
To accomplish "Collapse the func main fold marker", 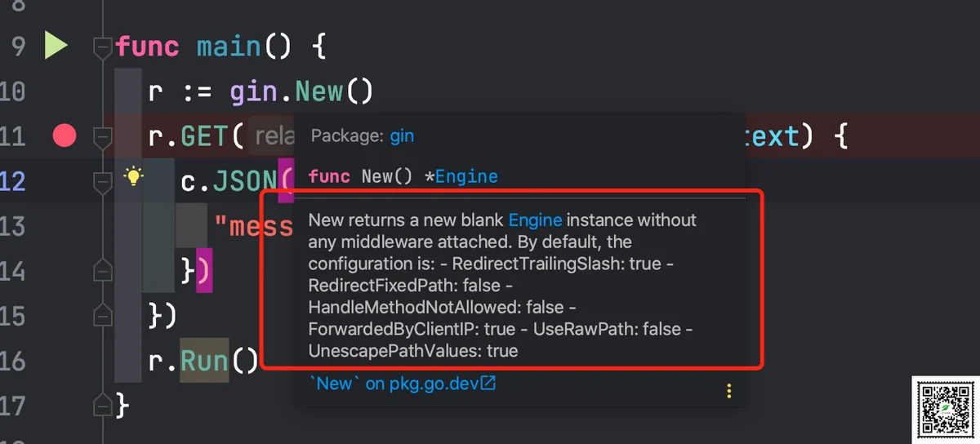I will pyautogui.click(x=102, y=48).
